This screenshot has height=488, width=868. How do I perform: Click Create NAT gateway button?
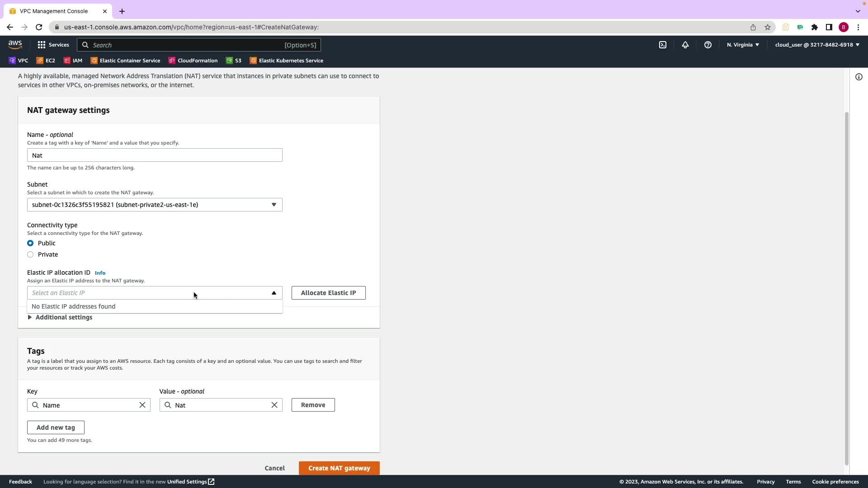(x=339, y=468)
